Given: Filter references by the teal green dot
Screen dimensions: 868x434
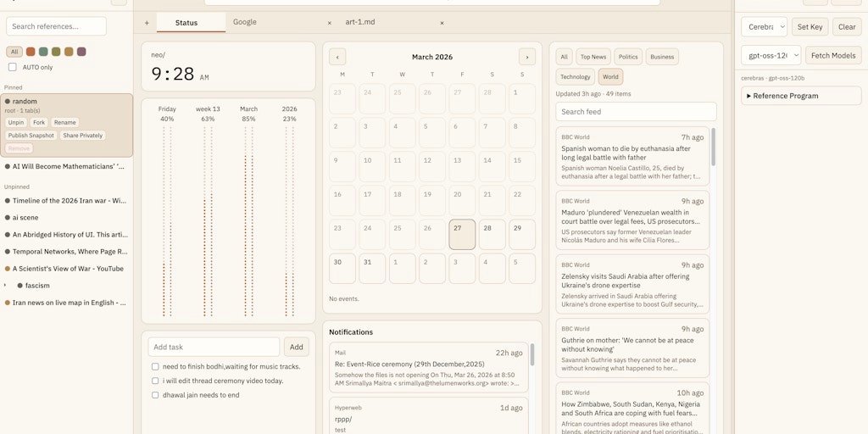Looking at the screenshot, I should pos(43,52).
